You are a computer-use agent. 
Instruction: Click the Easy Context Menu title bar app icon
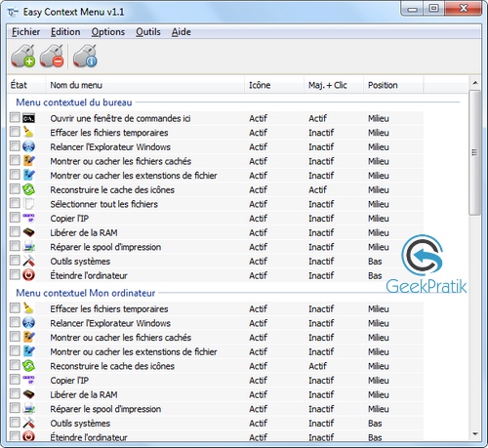[13, 13]
